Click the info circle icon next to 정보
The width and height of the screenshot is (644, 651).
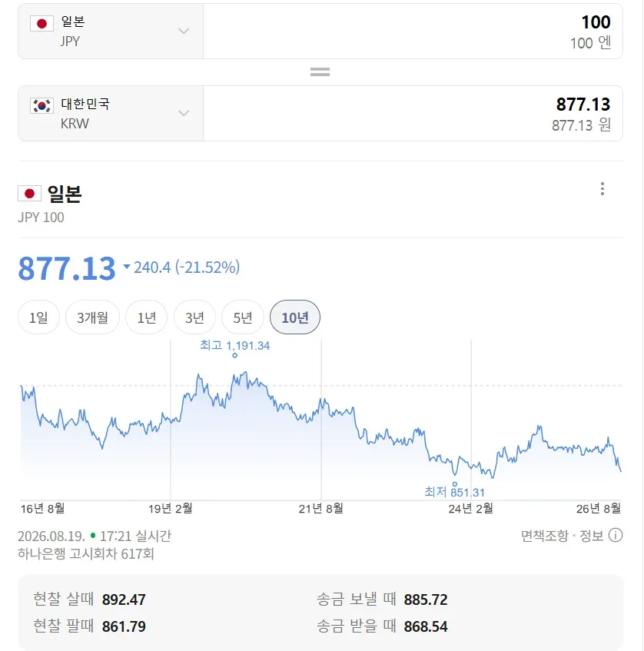pos(616,535)
